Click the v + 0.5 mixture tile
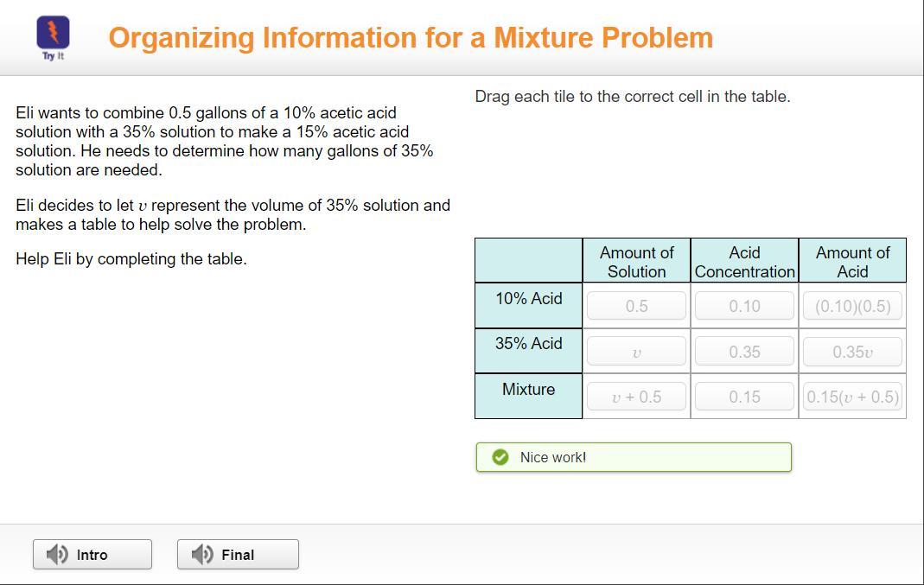Screen dimensions: 924x585 [x=636, y=397]
